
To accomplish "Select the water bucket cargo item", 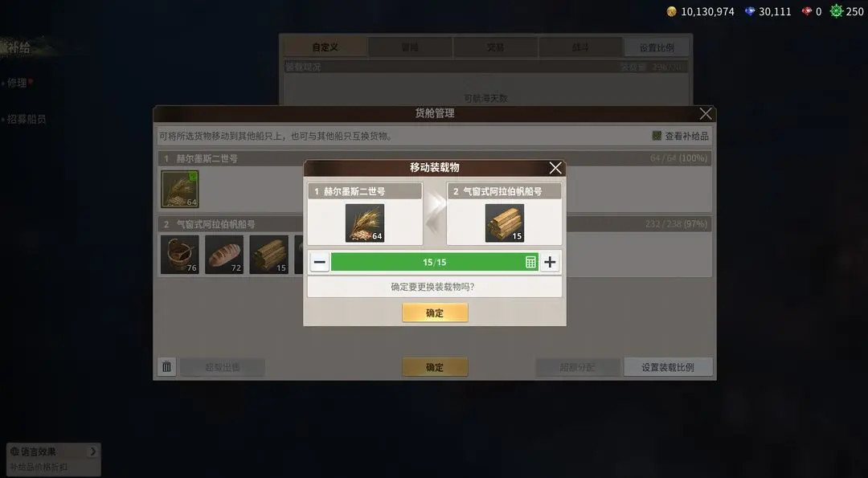I will pyautogui.click(x=180, y=255).
